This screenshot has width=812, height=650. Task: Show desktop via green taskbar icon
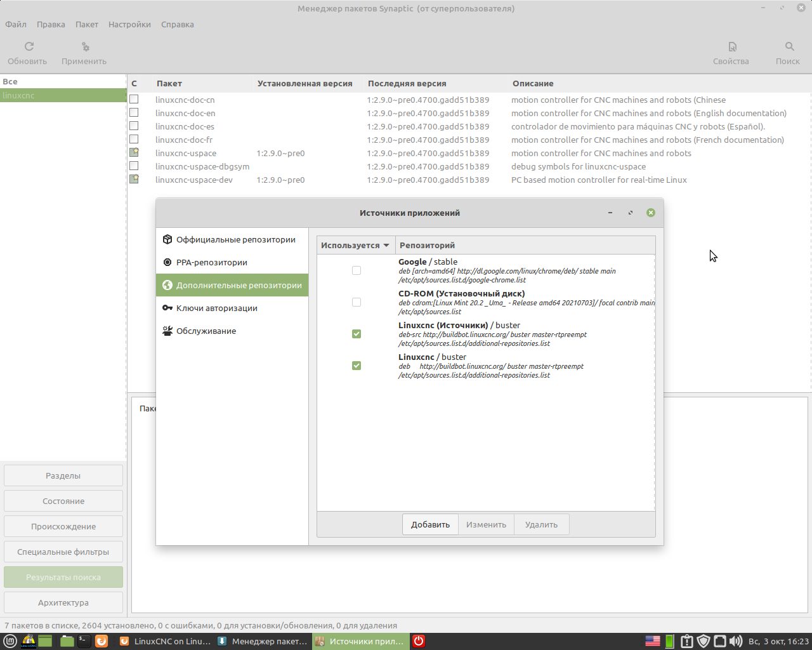point(45,641)
